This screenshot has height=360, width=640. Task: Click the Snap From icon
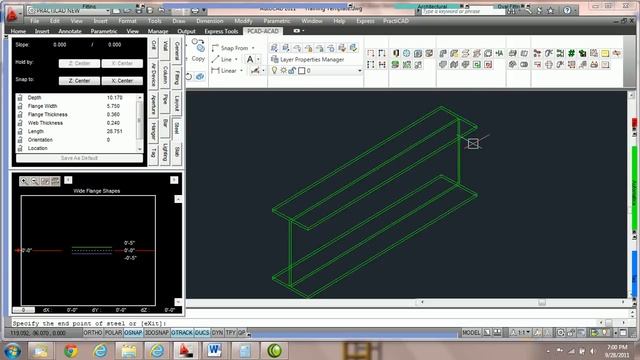(216, 48)
